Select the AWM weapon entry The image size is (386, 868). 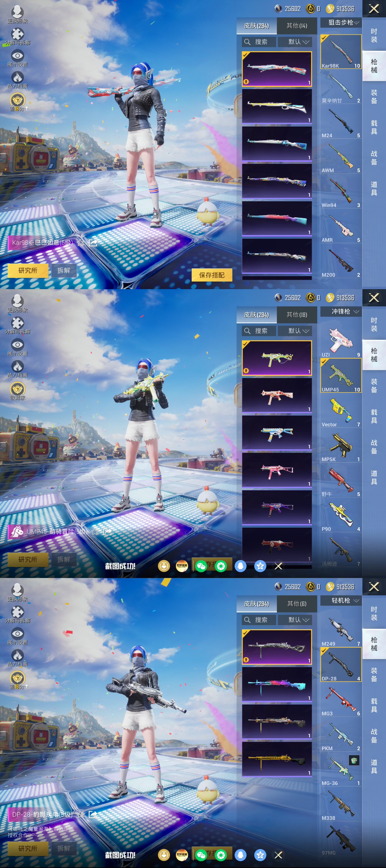click(341, 156)
